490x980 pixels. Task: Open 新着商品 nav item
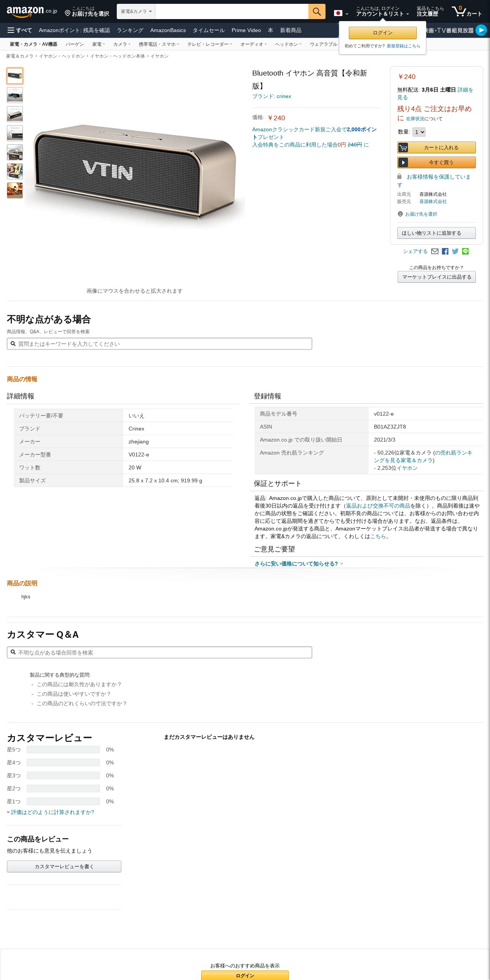(x=291, y=30)
